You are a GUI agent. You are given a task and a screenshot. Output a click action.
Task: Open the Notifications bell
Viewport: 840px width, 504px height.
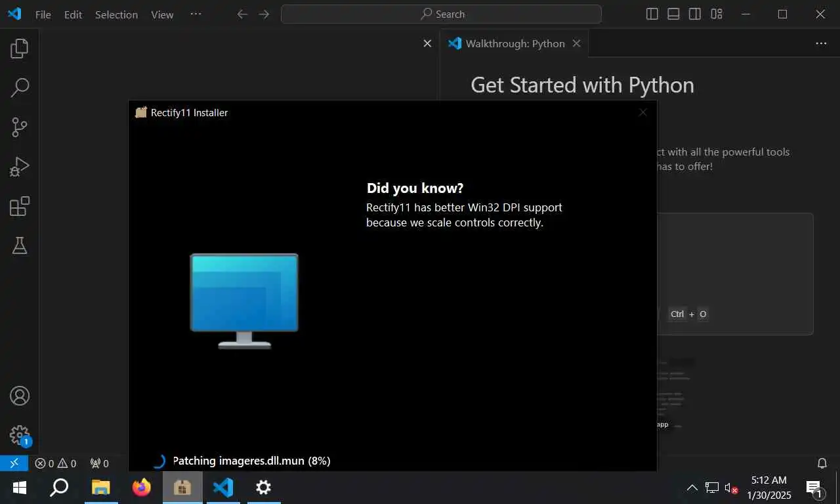coord(822,463)
